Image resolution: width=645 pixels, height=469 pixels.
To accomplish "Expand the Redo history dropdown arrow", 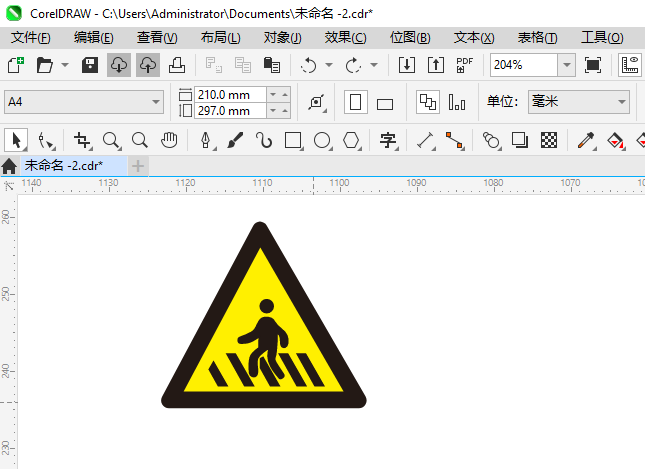I will [374, 65].
